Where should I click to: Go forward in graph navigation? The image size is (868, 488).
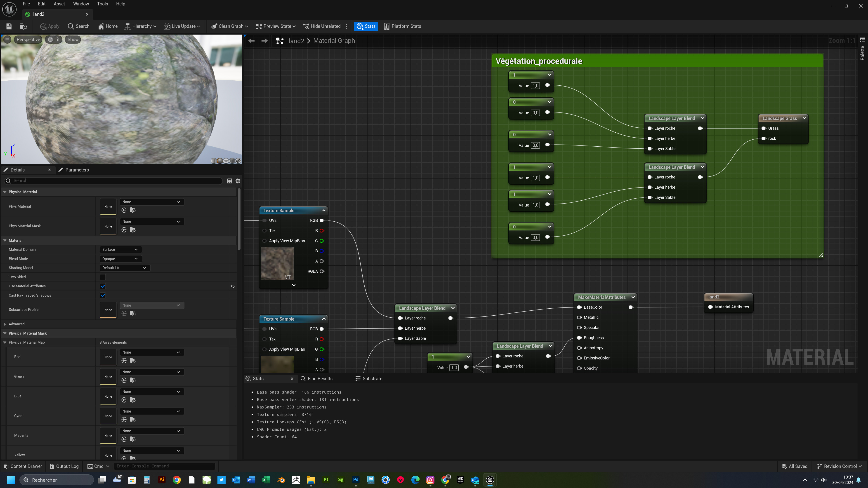pyautogui.click(x=264, y=41)
